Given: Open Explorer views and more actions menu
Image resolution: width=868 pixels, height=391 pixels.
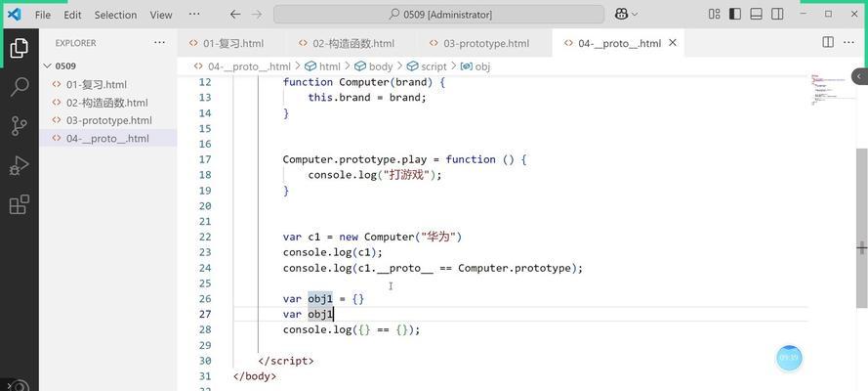Looking at the screenshot, I should click(159, 43).
